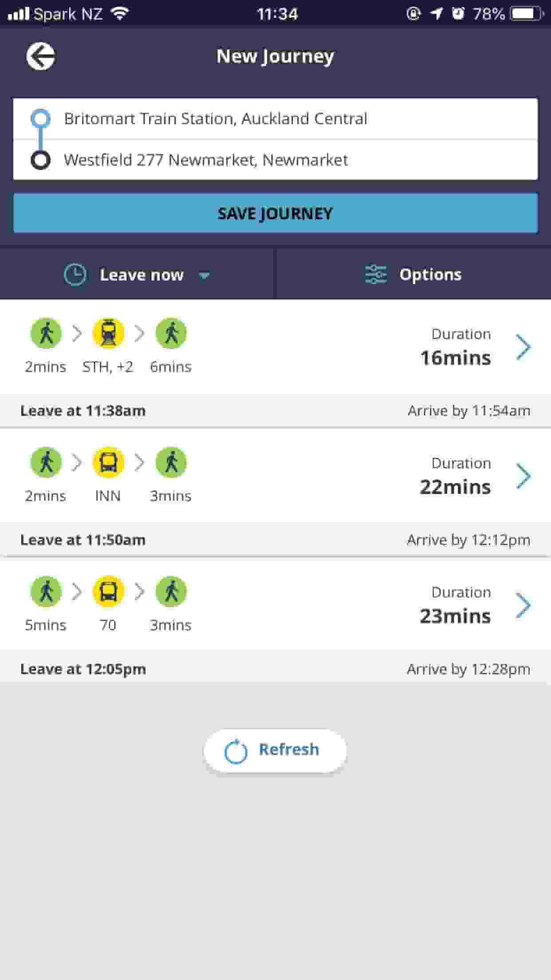
Task: Select the Leave now tab
Action: point(138,274)
